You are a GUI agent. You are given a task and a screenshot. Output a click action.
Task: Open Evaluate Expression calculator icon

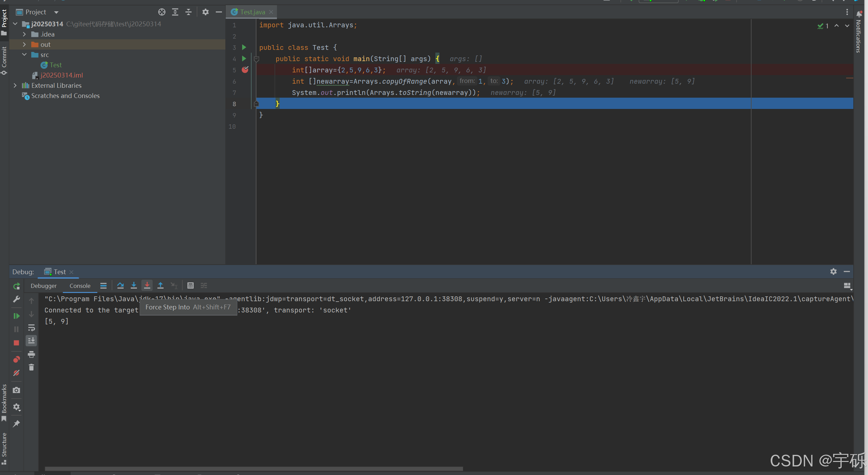pyautogui.click(x=191, y=285)
